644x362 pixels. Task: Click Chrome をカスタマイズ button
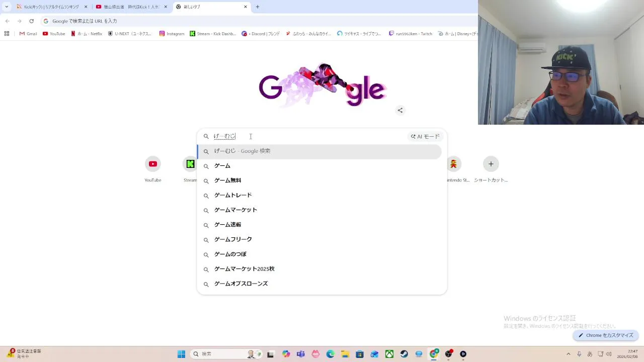606,335
